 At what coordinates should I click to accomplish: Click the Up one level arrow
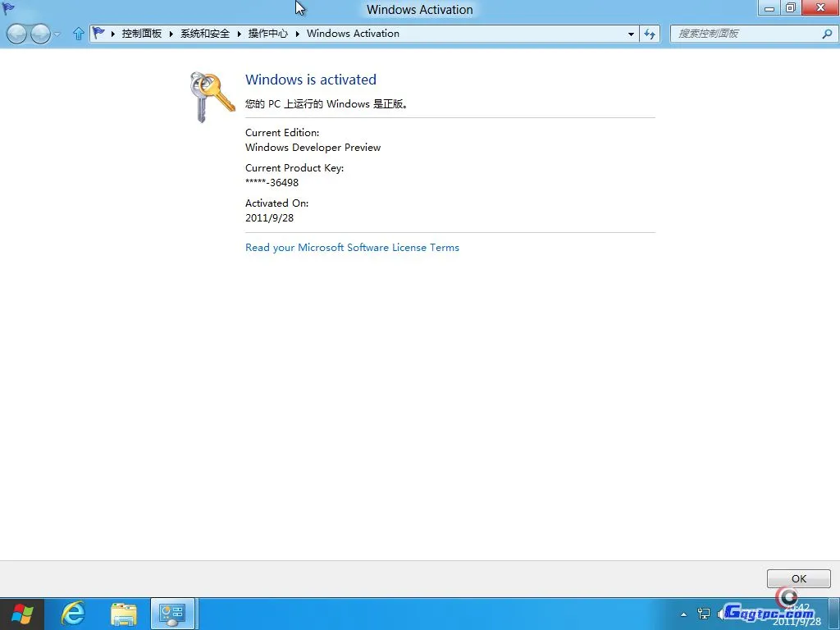pyautogui.click(x=79, y=34)
